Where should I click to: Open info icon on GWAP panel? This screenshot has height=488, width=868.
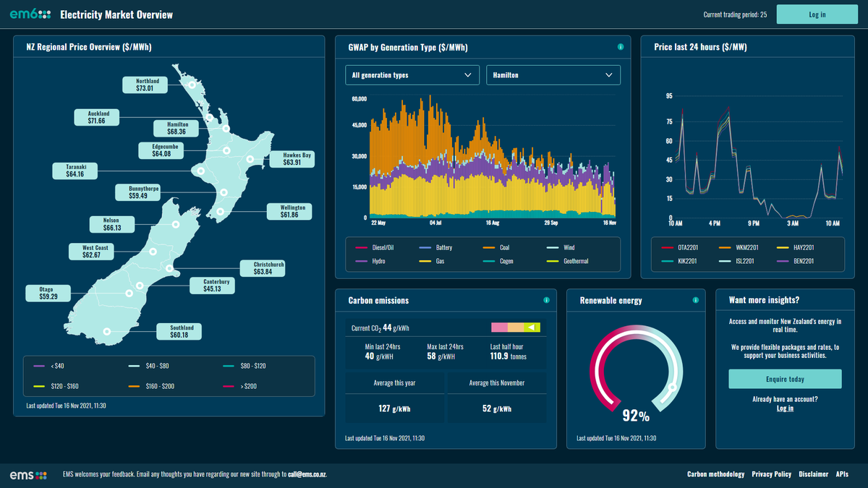(x=621, y=47)
